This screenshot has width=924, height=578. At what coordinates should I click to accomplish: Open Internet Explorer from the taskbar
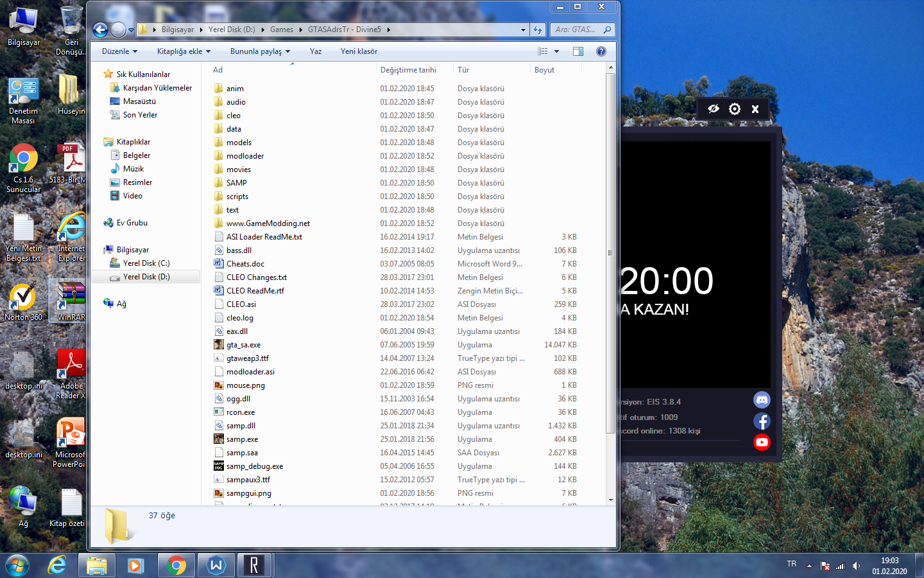click(58, 565)
